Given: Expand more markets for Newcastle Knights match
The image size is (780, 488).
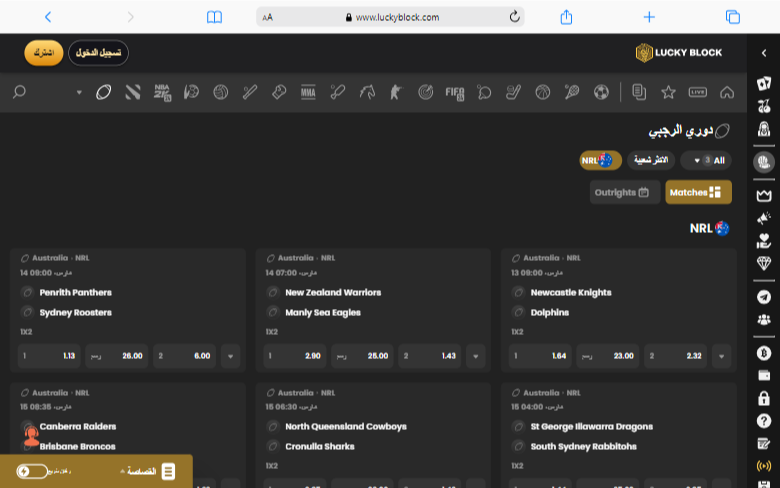Looking at the screenshot, I should click(723, 356).
